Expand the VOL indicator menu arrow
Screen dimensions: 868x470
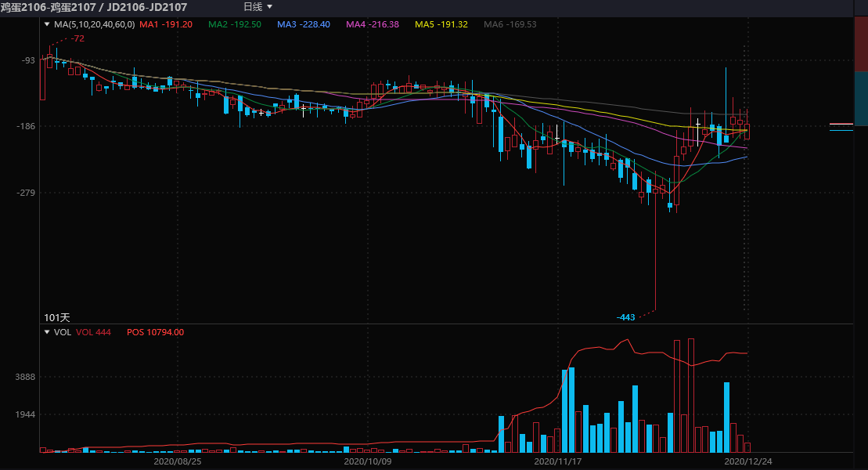[x=47, y=332]
